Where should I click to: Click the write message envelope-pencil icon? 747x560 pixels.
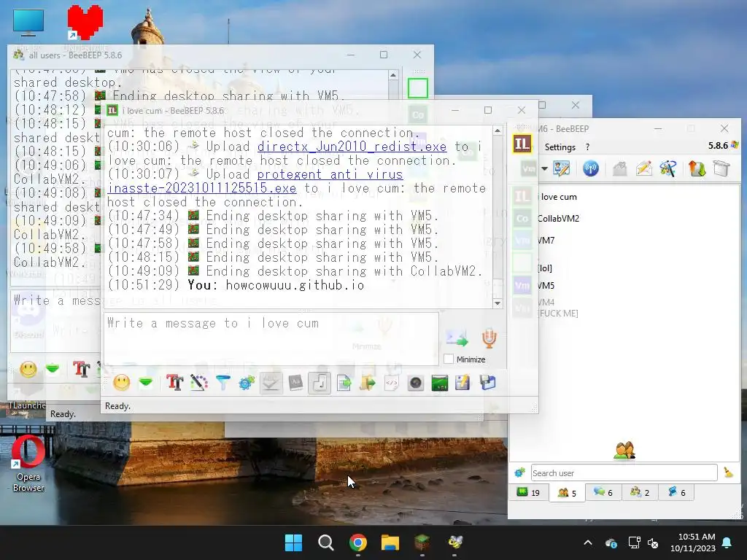(x=643, y=168)
